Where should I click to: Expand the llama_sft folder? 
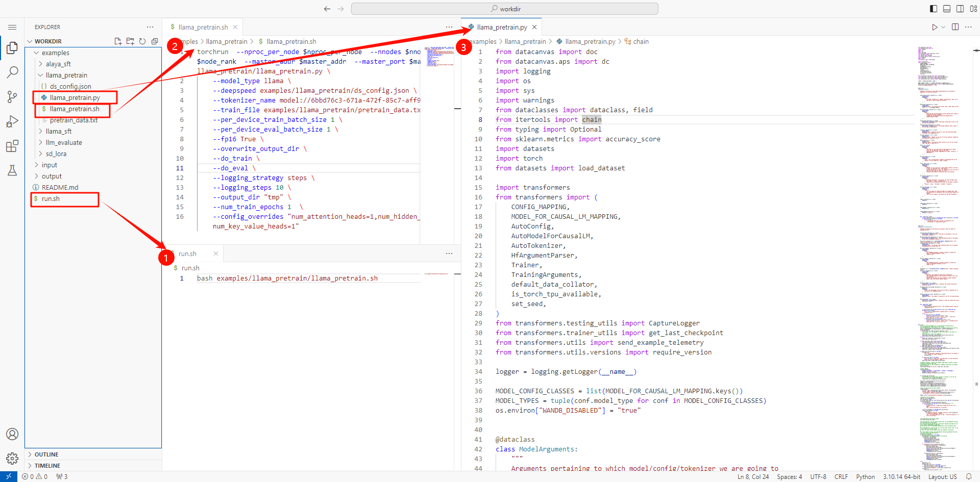coord(58,131)
